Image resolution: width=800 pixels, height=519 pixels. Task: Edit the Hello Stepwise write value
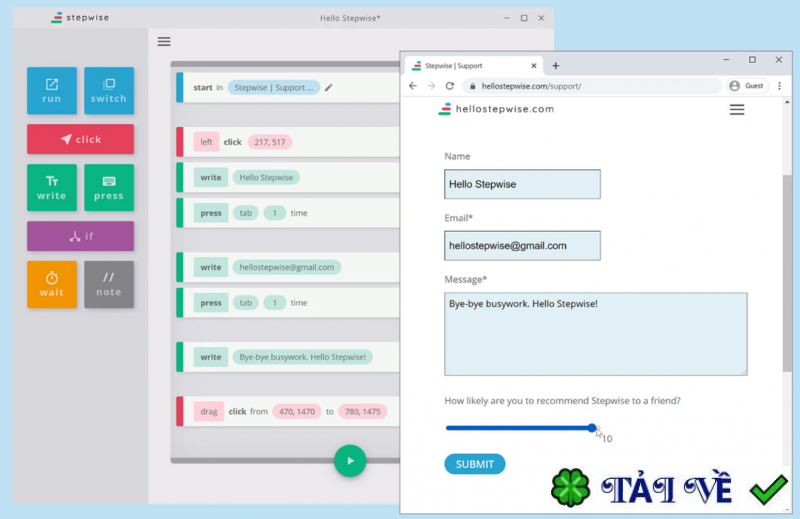(x=266, y=178)
